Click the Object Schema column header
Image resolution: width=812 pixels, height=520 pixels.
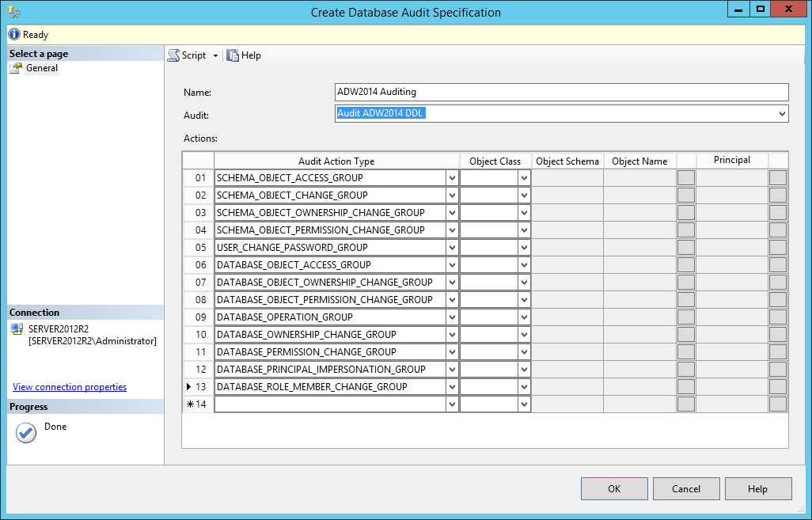tap(567, 161)
